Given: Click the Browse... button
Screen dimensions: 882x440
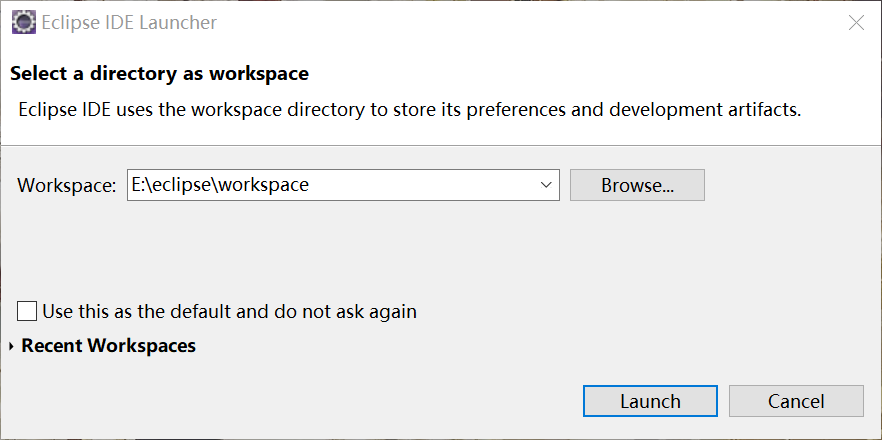Looking at the screenshot, I should pos(637,185).
